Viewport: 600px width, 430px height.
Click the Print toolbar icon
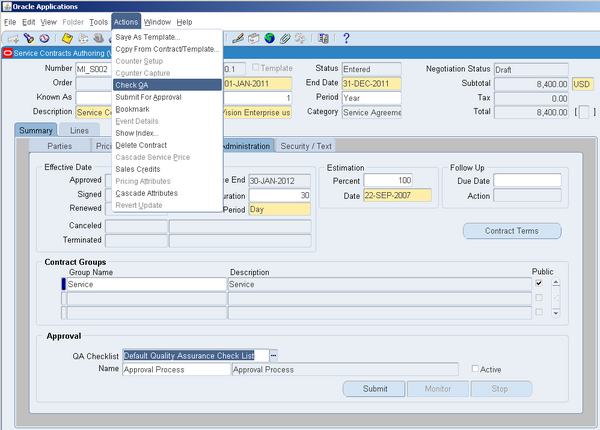point(99,38)
